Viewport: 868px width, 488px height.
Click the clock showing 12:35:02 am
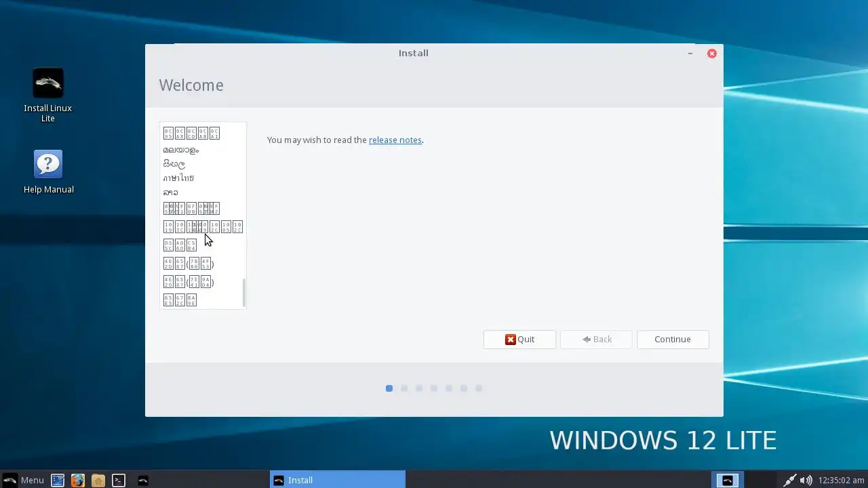pos(841,480)
